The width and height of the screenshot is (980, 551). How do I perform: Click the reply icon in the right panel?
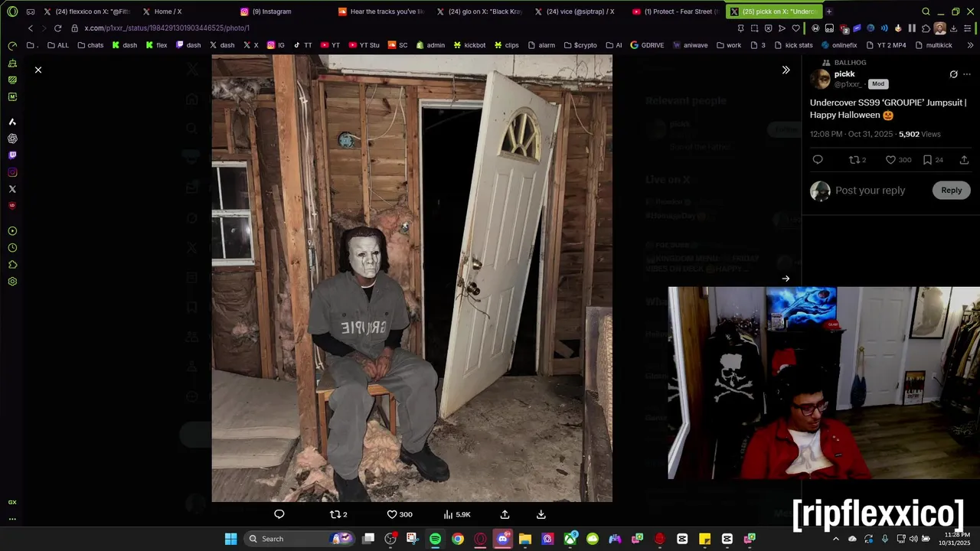click(x=818, y=160)
